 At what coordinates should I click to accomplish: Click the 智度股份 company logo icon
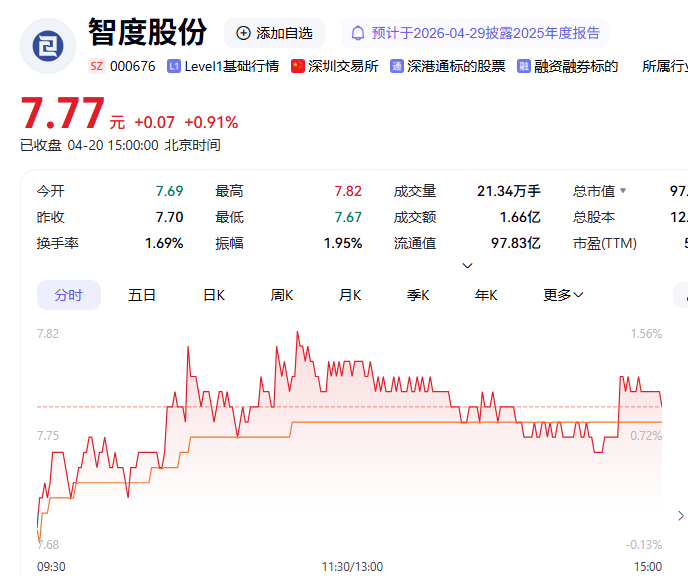point(48,46)
